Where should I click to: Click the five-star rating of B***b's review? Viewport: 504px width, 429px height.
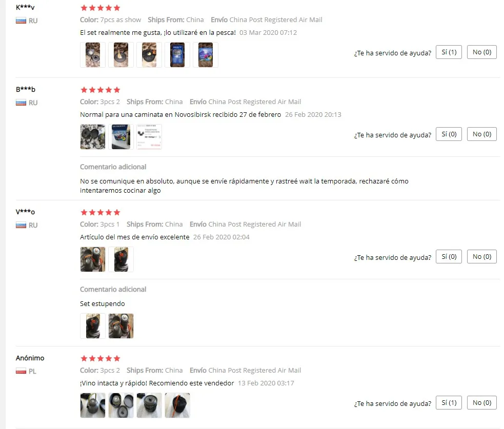point(100,90)
